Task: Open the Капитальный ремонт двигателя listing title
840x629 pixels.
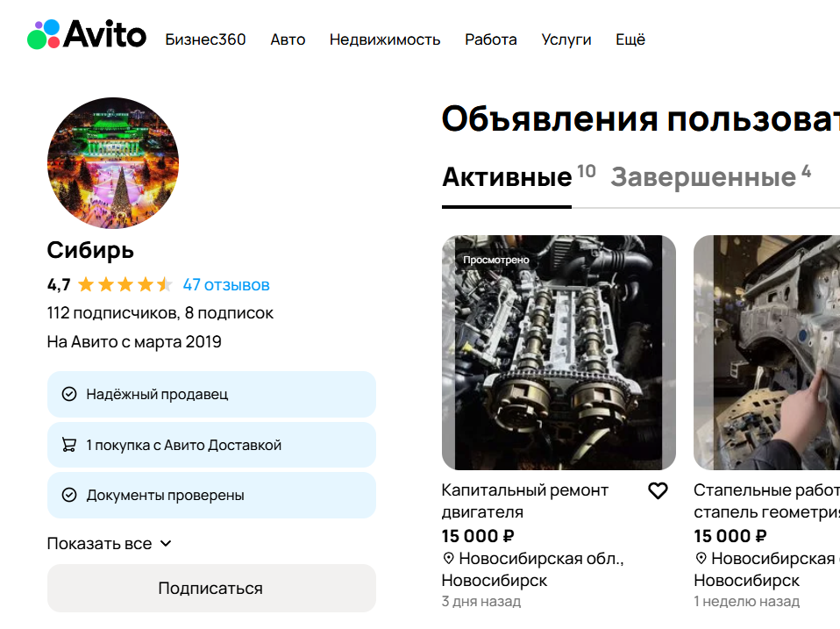Action: pos(524,501)
